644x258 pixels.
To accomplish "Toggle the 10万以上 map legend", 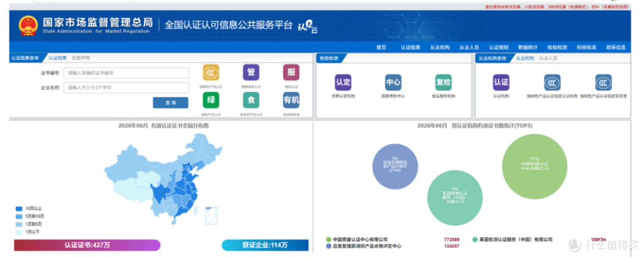I will click(x=29, y=209).
